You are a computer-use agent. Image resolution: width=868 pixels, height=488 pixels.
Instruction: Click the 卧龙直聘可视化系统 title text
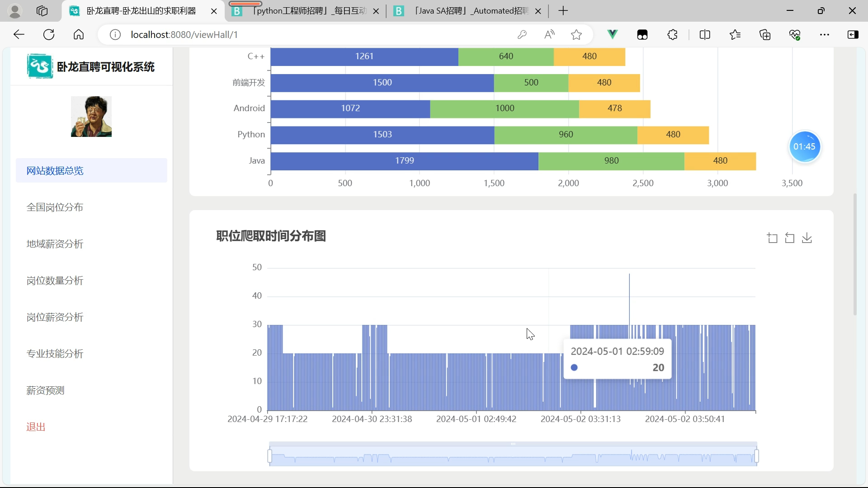tap(106, 67)
